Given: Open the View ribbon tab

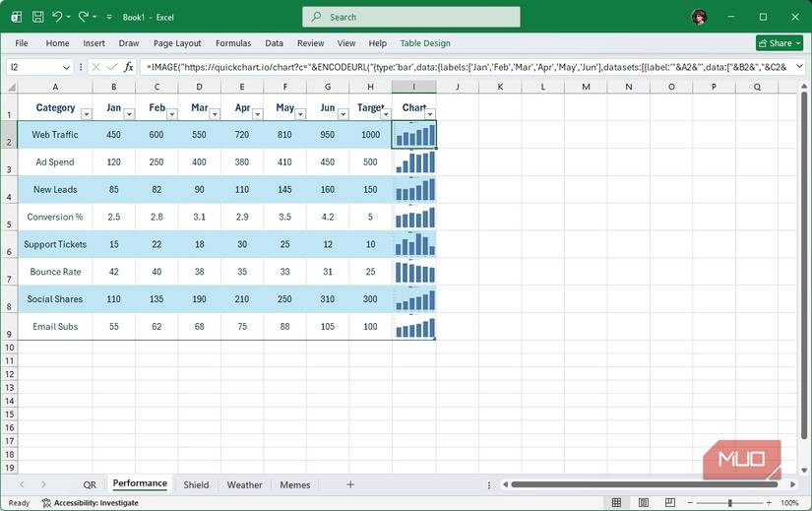Looking at the screenshot, I should coord(345,43).
